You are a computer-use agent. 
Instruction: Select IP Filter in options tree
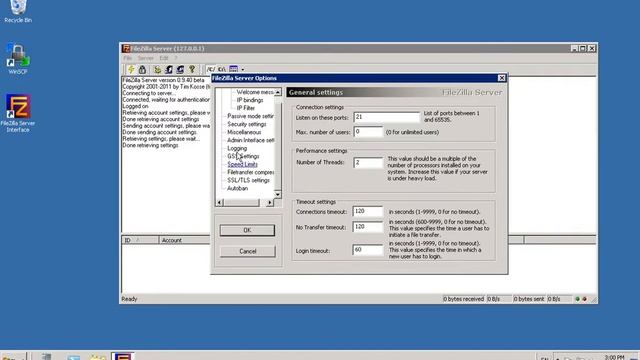click(x=246, y=108)
